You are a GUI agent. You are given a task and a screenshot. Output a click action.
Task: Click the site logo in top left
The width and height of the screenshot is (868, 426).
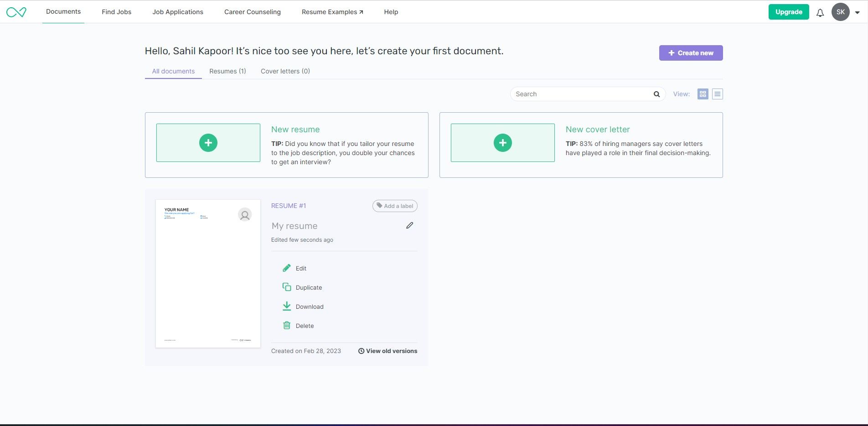tap(16, 12)
